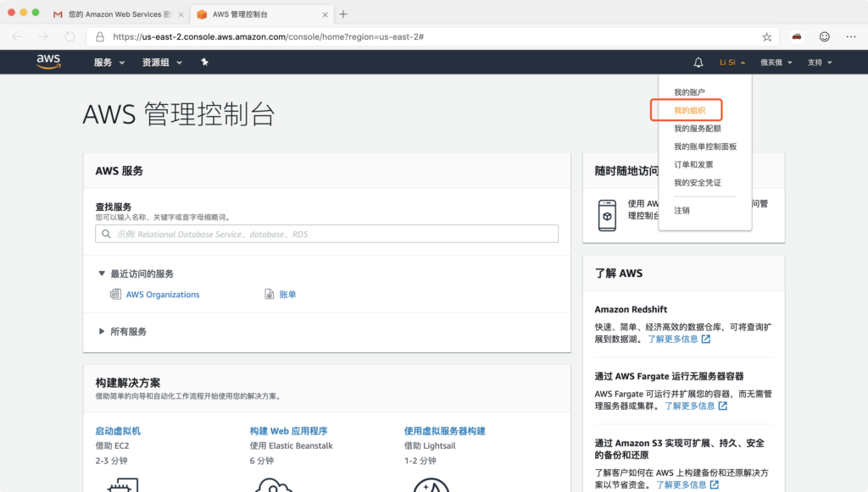868x492 pixels.
Task: Open the 俄亥俄 region dropdown
Action: 776,63
